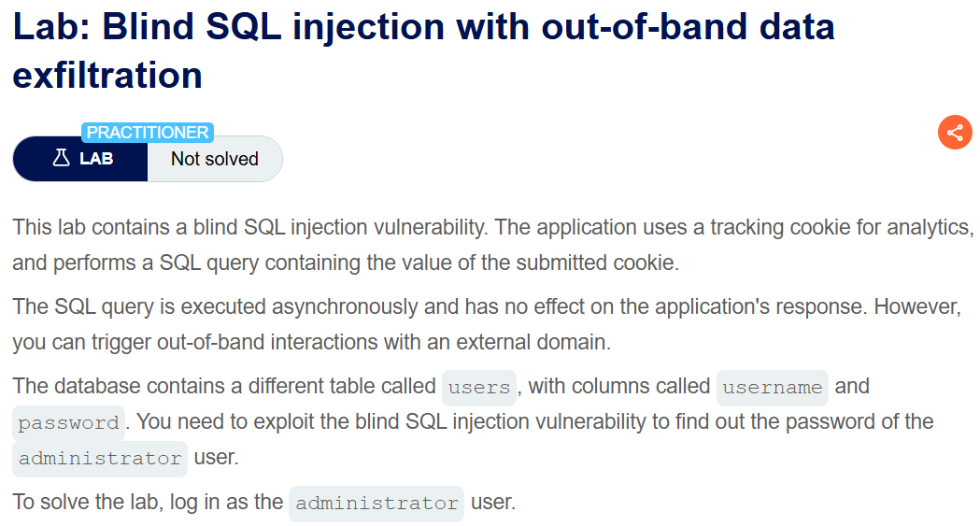Click the users code snippet
This screenshot has height=526, width=980.
478,388
